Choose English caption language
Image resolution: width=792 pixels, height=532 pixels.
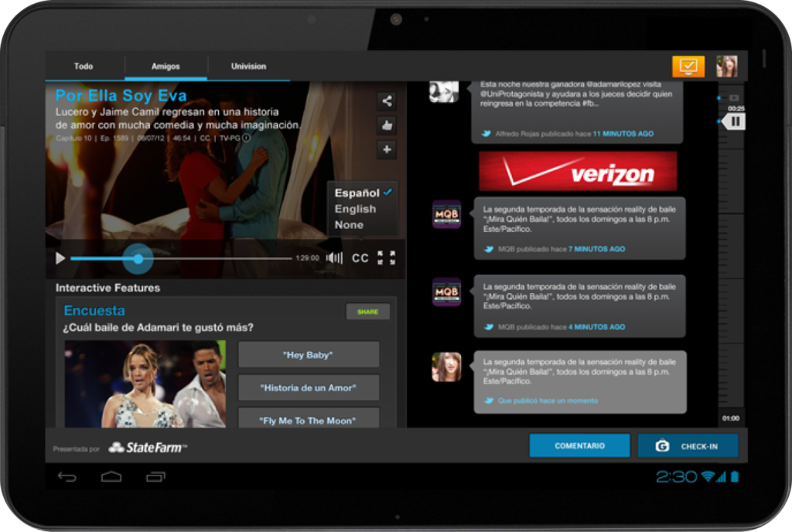tap(356, 209)
